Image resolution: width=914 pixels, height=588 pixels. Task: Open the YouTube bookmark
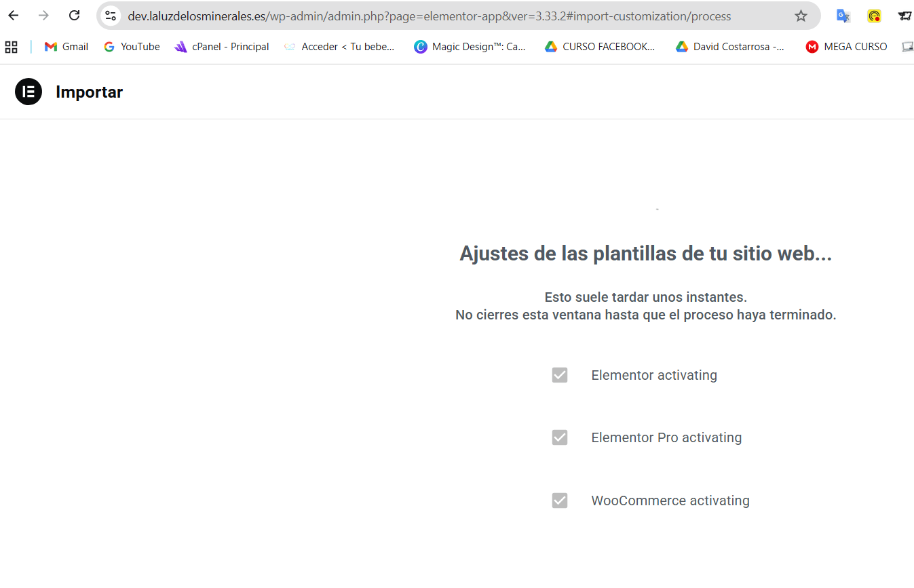coord(132,47)
